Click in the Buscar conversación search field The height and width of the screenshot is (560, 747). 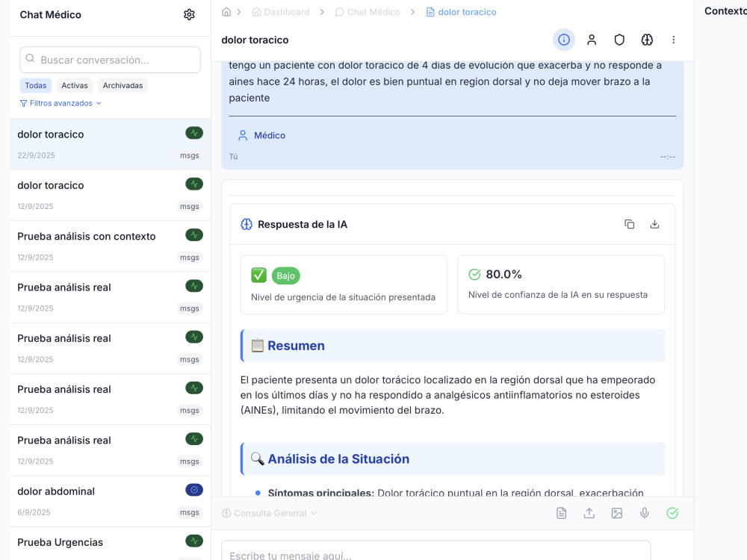(x=110, y=60)
